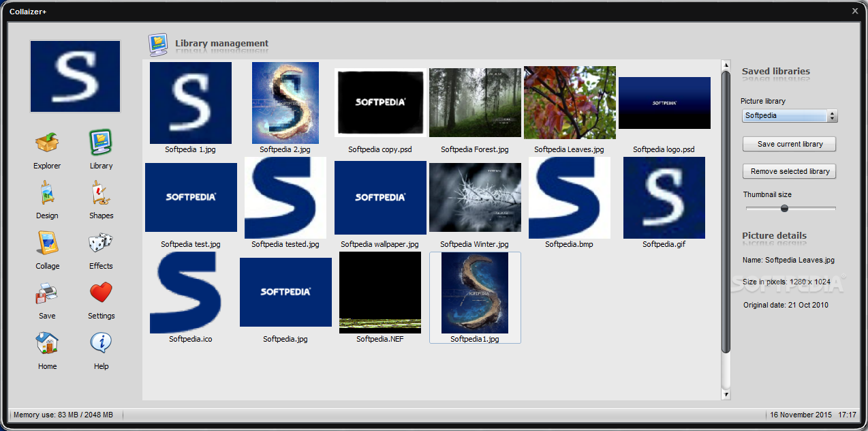
Task: Select the Softpedia copy.psd thumbnail
Action: click(x=380, y=102)
